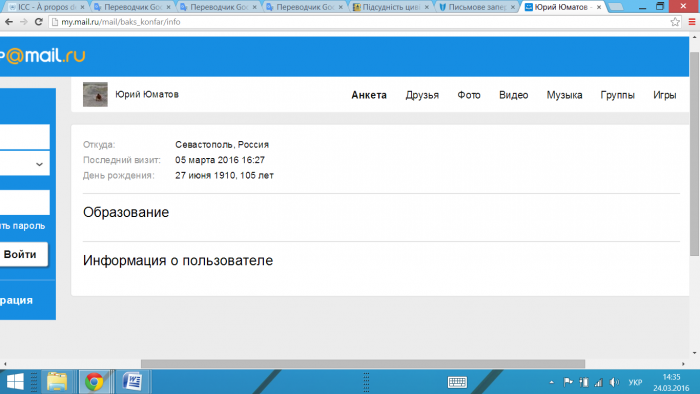The width and height of the screenshot is (700, 394).
Task: Switch input language УКР indicator
Action: [635, 382]
